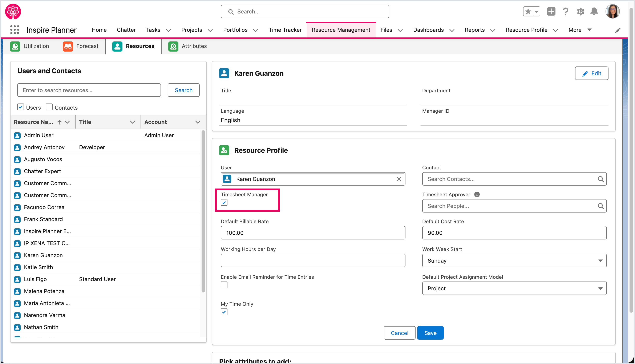The width and height of the screenshot is (635, 364).
Task: Enable Email Reminder for Time Entries
Action: coord(224,285)
